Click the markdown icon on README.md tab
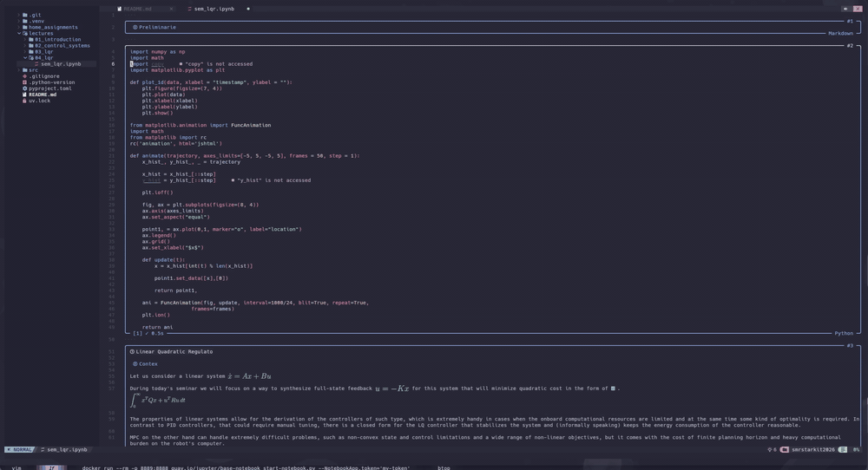Image resolution: width=868 pixels, height=470 pixels. tap(119, 9)
